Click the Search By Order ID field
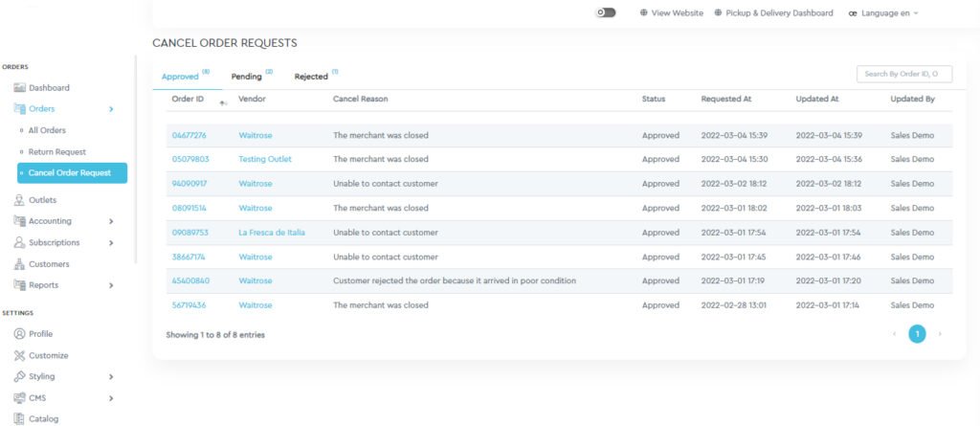 (903, 74)
